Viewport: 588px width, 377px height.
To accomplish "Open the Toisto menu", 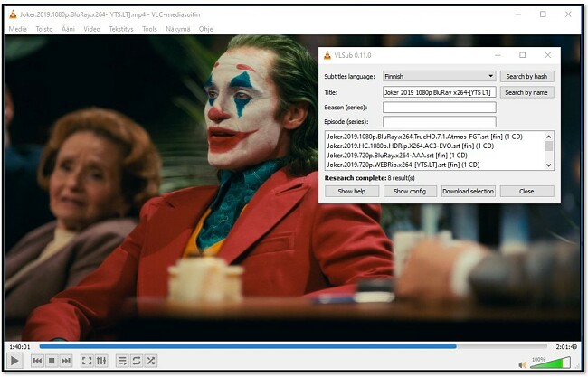I will pos(44,29).
